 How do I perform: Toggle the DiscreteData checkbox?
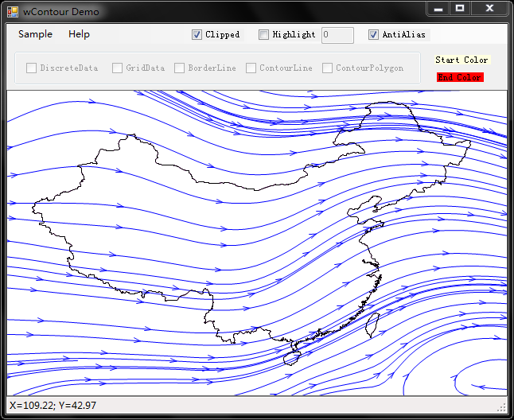click(32, 68)
